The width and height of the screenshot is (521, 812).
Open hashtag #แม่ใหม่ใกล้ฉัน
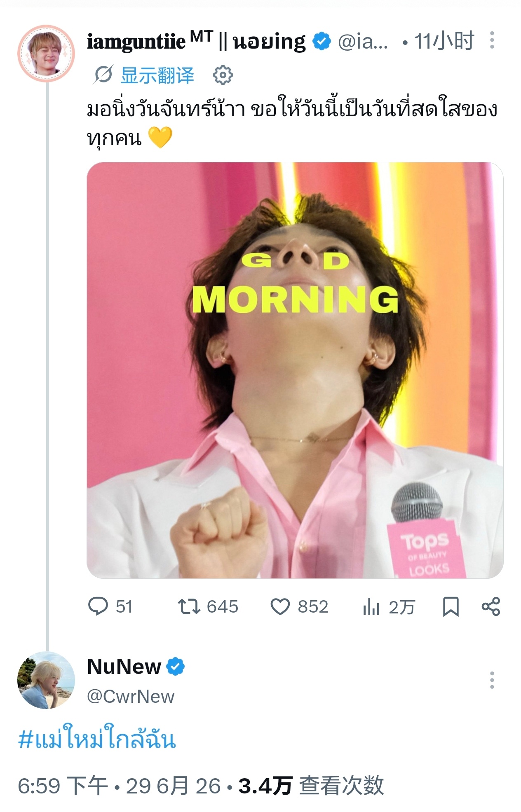(x=97, y=738)
